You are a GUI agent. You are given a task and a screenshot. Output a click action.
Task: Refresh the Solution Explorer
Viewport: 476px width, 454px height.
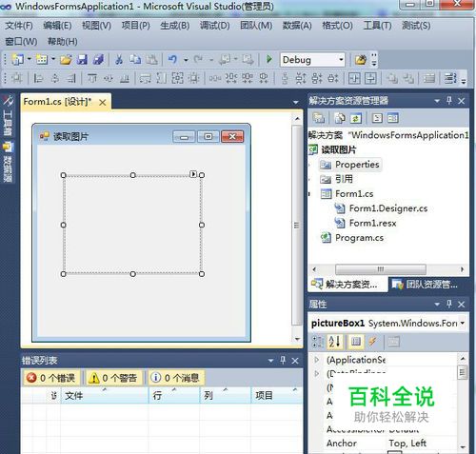pos(356,118)
